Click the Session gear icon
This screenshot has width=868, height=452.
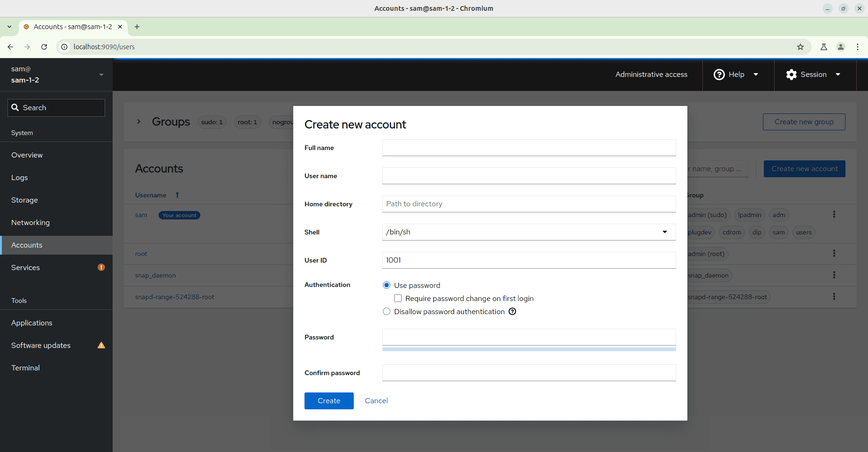(791, 75)
